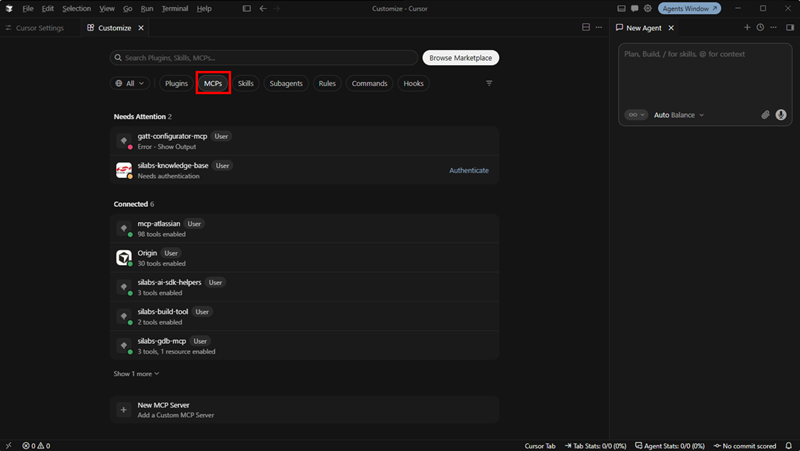Filter by Rules
800x451 pixels.
tap(327, 83)
